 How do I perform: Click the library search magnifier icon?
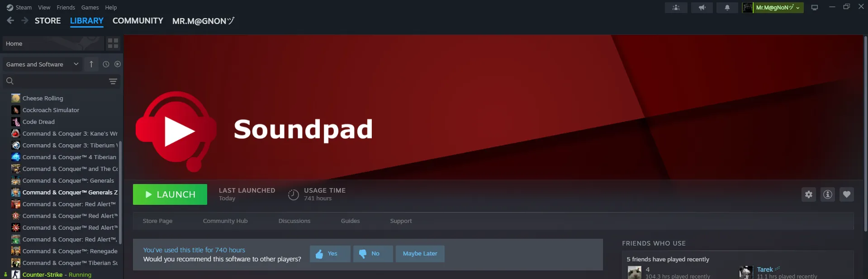pos(10,81)
